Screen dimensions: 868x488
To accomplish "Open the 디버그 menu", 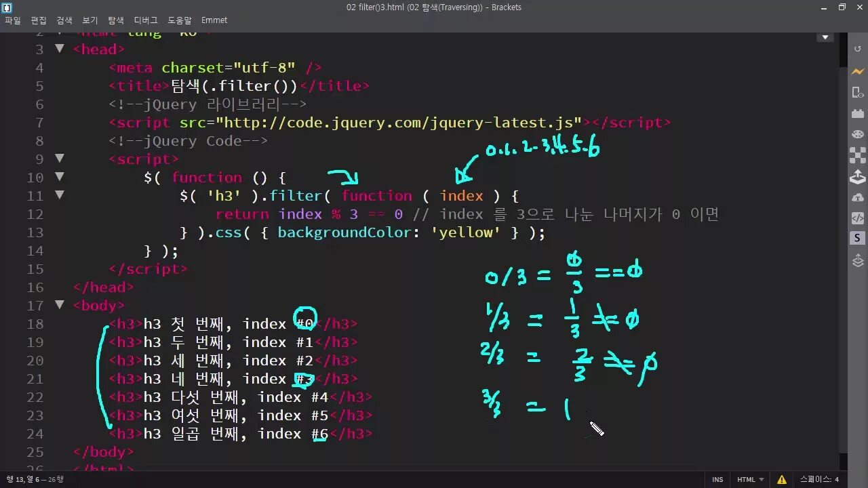I will coord(146,20).
